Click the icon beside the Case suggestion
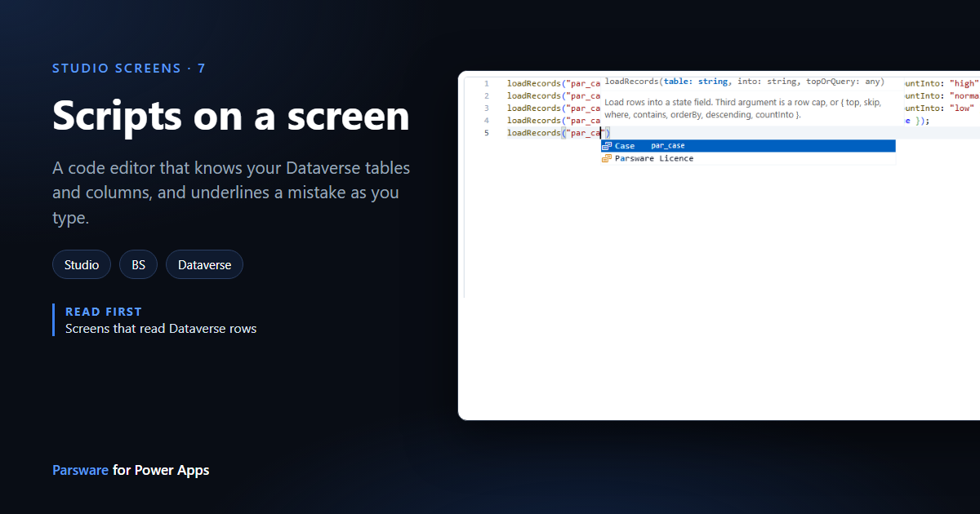The height and width of the screenshot is (514, 980). click(x=607, y=146)
